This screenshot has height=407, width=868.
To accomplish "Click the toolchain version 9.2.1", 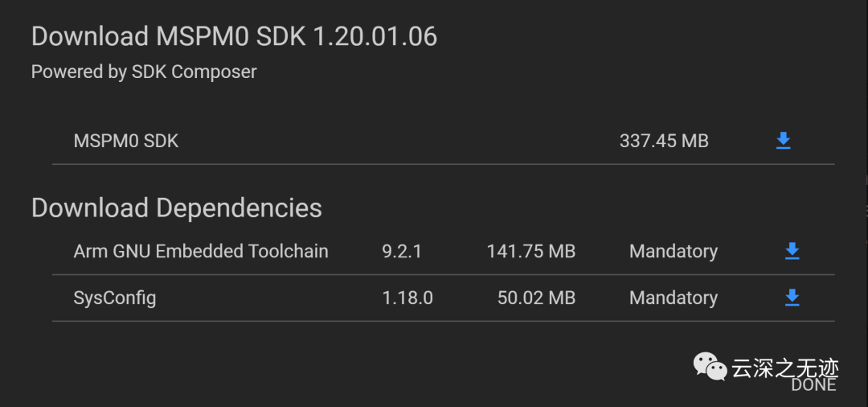I will 402,252.
